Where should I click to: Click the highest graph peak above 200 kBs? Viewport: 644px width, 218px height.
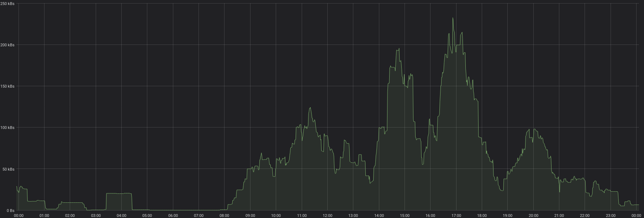453,19
